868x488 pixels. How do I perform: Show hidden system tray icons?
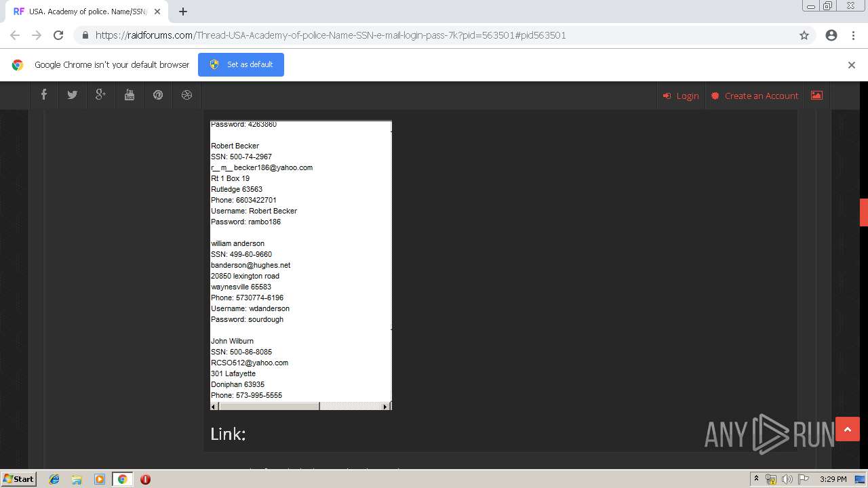(x=756, y=479)
